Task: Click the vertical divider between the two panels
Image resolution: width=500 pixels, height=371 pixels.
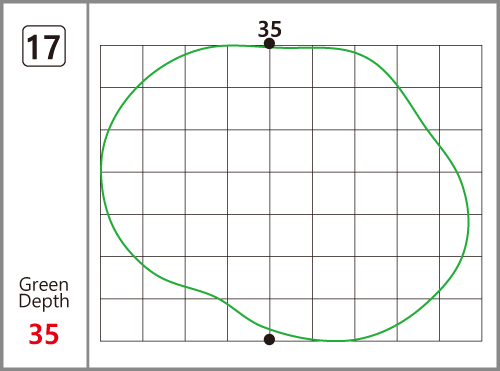Action: (x=88, y=185)
